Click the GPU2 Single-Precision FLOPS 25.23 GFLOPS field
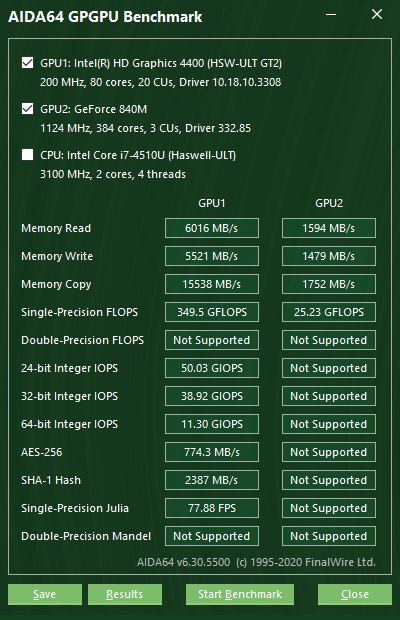Viewport: 400px width, 620px height. pyautogui.click(x=329, y=312)
